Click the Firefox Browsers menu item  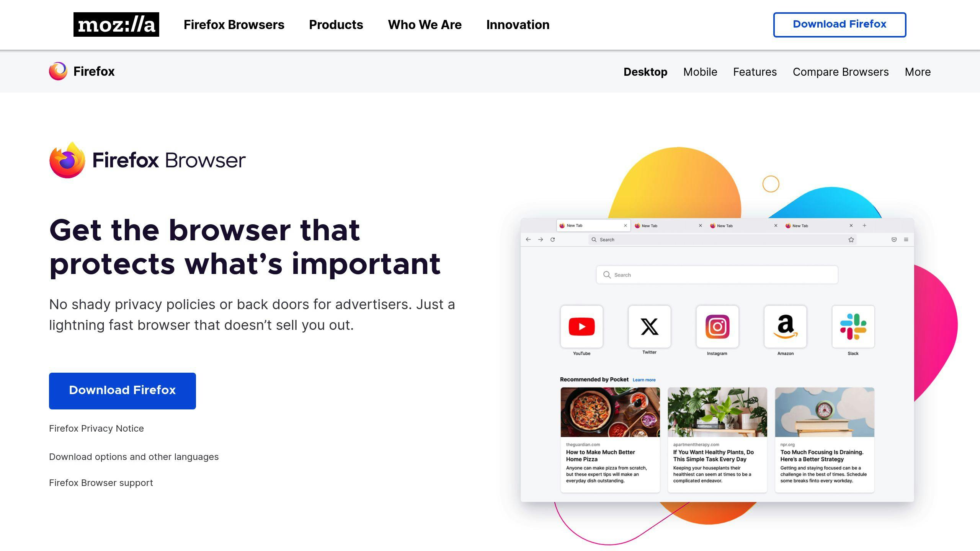point(234,25)
